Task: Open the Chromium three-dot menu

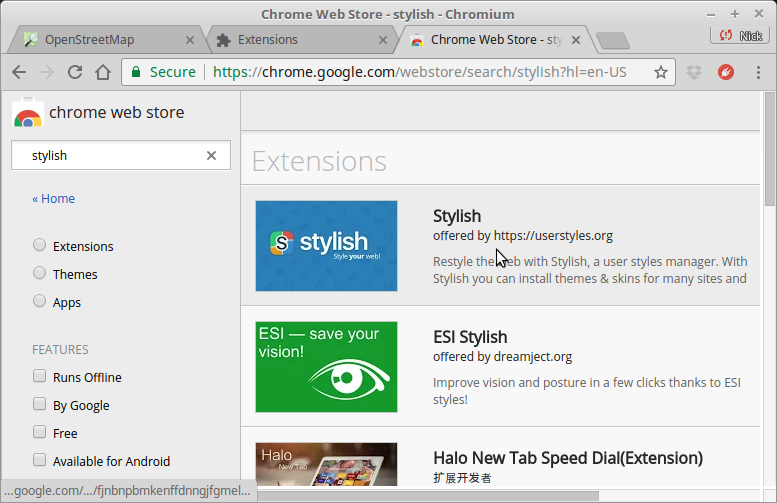Action: pos(758,72)
